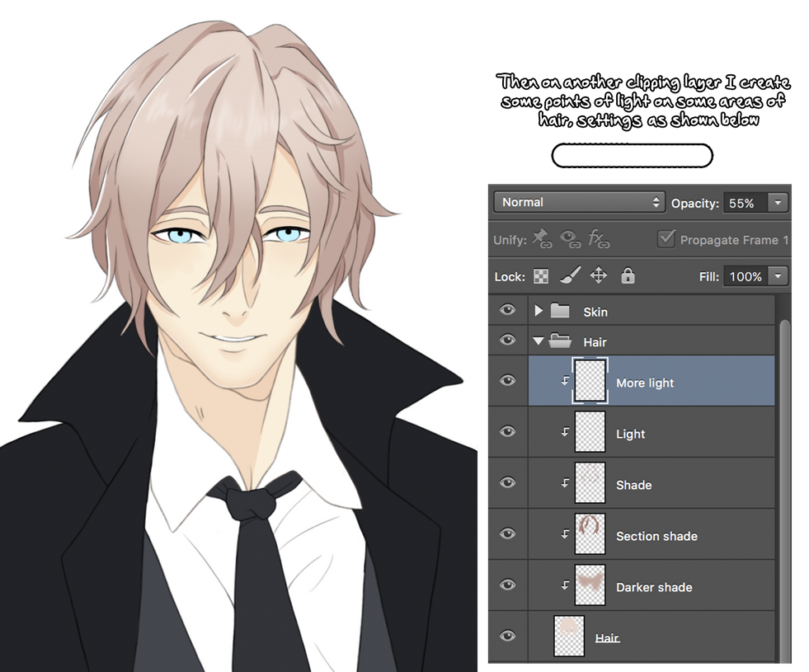This screenshot has width=809, height=672.
Task: Select the 'Section shade' layer name
Action: point(656,536)
